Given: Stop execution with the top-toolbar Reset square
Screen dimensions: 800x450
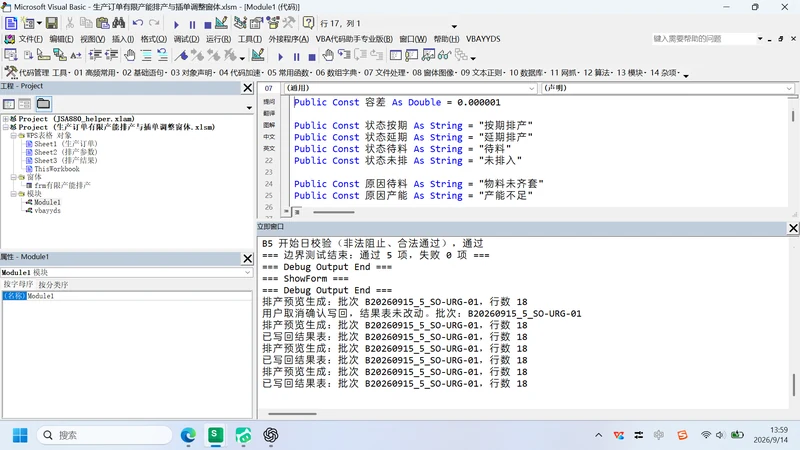Looking at the screenshot, I should 208,24.
